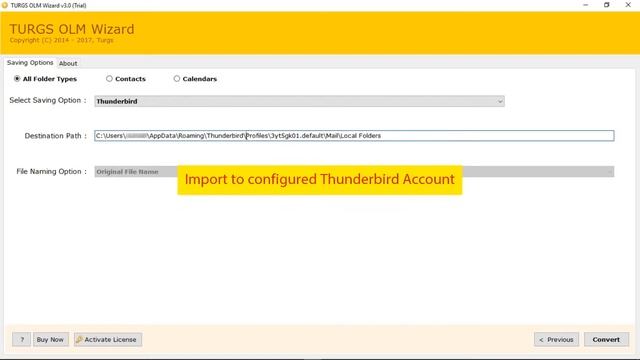Image resolution: width=640 pixels, height=360 pixels.
Task: Go back with the Previous button
Action: point(556,339)
